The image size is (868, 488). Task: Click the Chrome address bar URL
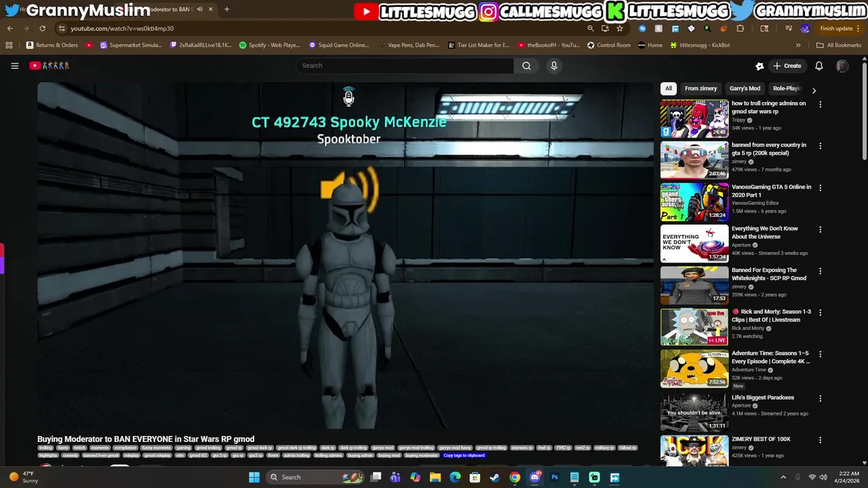pyautogui.click(x=122, y=28)
